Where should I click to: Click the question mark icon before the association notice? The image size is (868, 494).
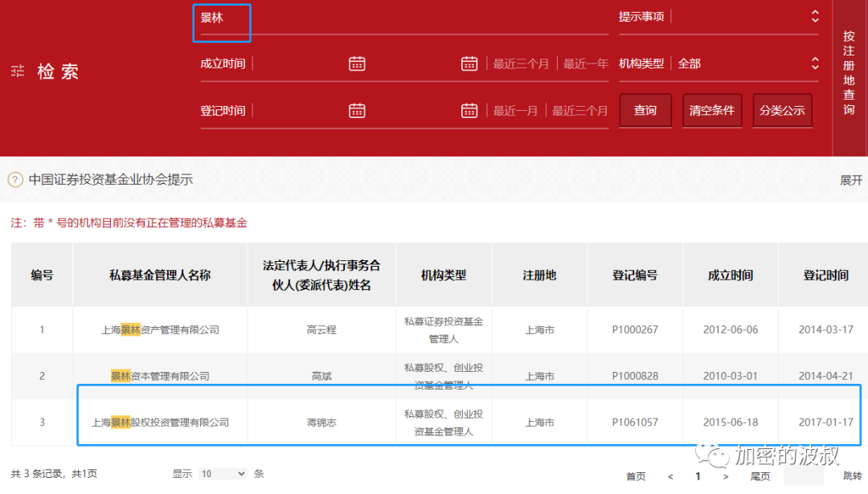[x=14, y=180]
